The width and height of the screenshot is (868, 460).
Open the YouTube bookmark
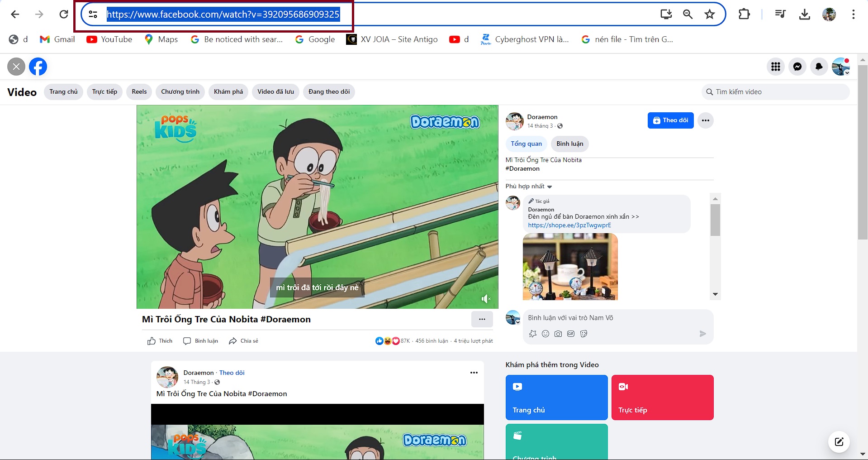click(x=109, y=39)
